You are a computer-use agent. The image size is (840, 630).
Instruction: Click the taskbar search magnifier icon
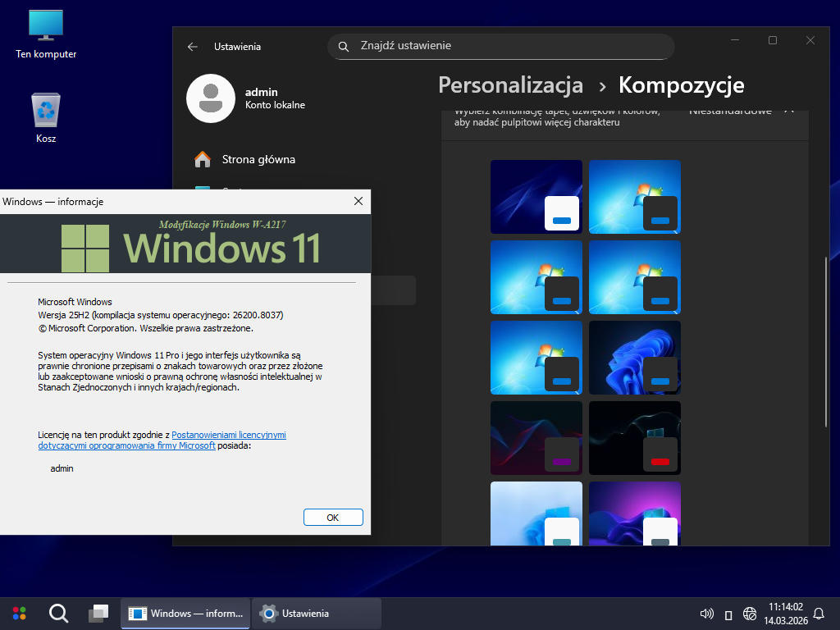(58, 613)
